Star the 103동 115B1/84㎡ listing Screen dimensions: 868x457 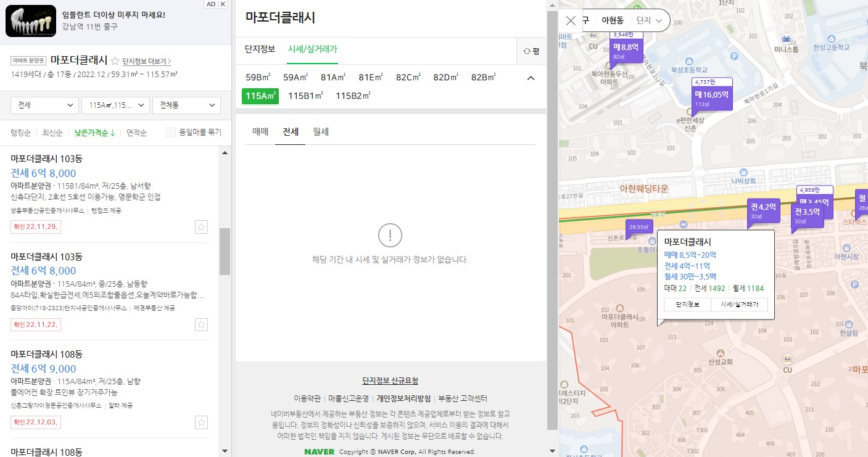pos(201,227)
